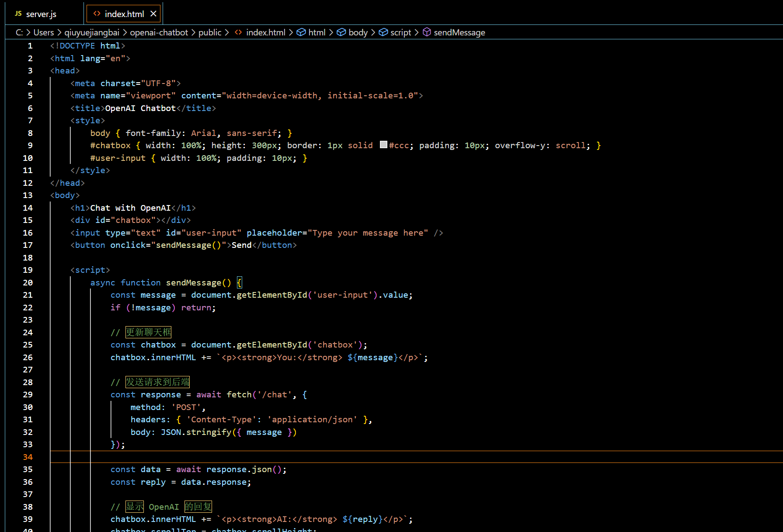
Task: Click the method icon beside sendMessage breadcrumb
Action: [427, 32]
